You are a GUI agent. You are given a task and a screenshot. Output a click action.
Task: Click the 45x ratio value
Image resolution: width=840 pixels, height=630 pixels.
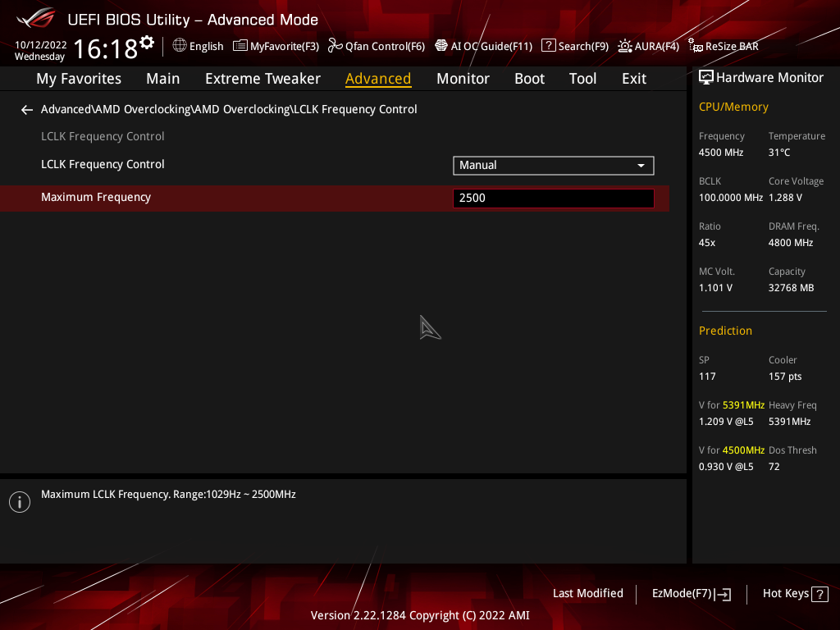coord(706,243)
